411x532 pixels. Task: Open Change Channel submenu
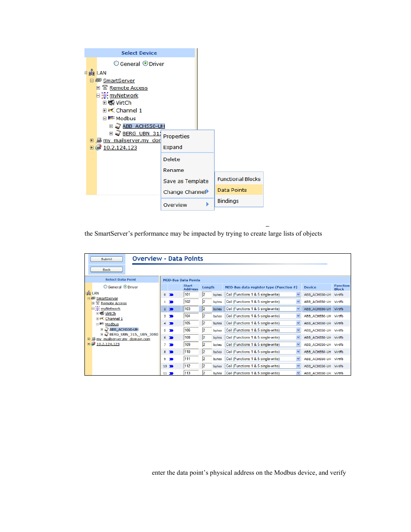pos(187,192)
